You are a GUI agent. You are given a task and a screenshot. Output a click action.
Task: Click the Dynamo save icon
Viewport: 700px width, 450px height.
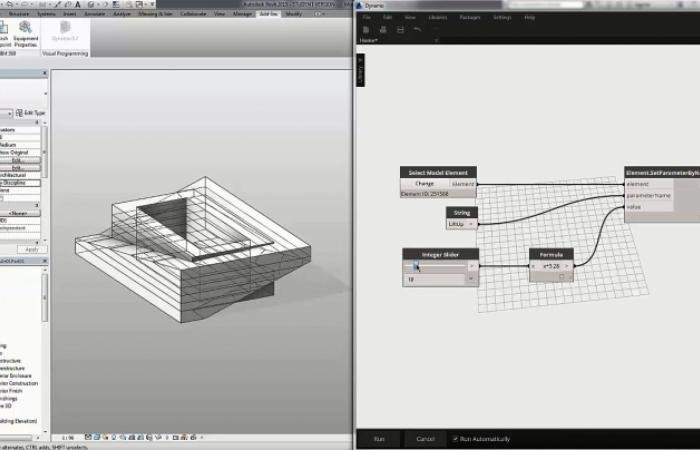coord(400,29)
